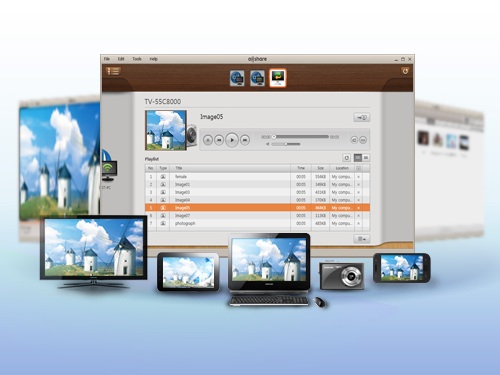Skip to next item in player
This screenshot has width=500, height=375.
[245, 140]
